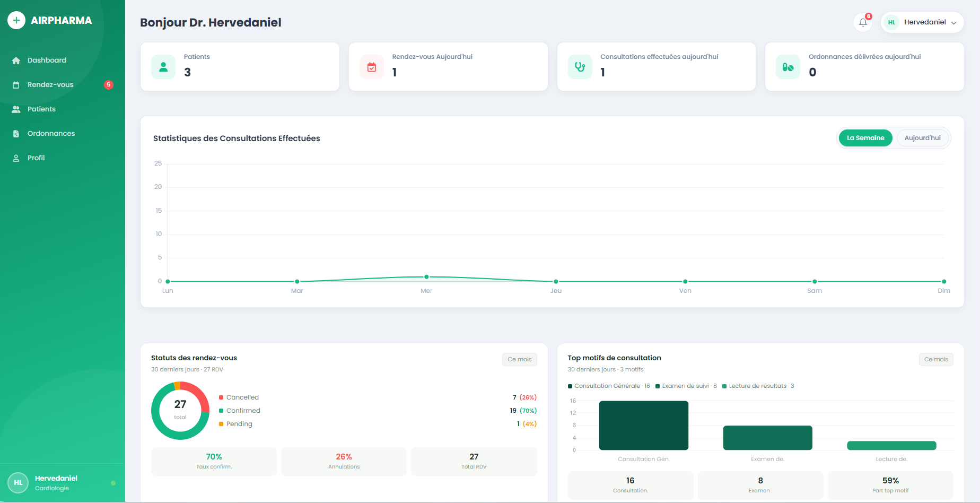Click the 26% Annulations tile
980x503 pixels.
tap(344, 462)
